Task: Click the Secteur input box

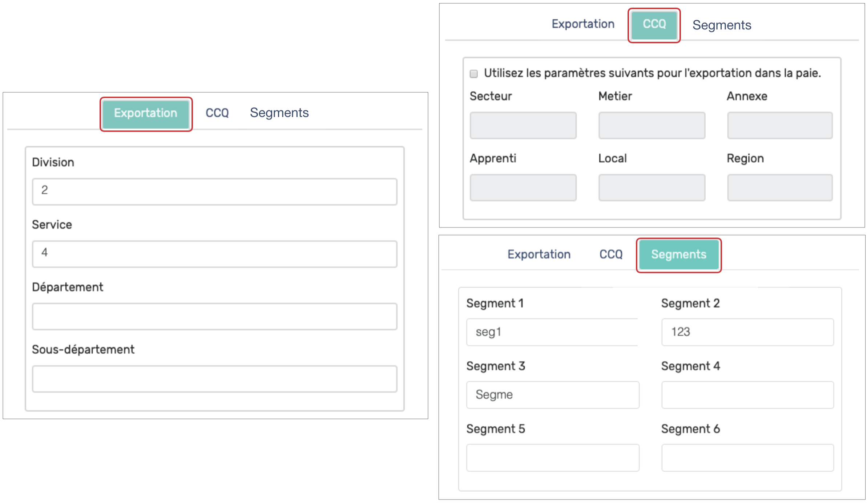Action: [523, 125]
